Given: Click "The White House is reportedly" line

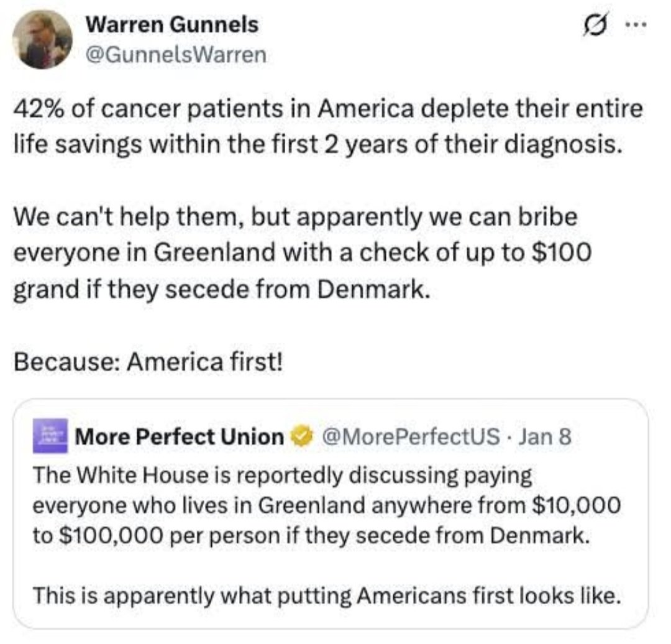Looking at the screenshot, I should 283,476.
